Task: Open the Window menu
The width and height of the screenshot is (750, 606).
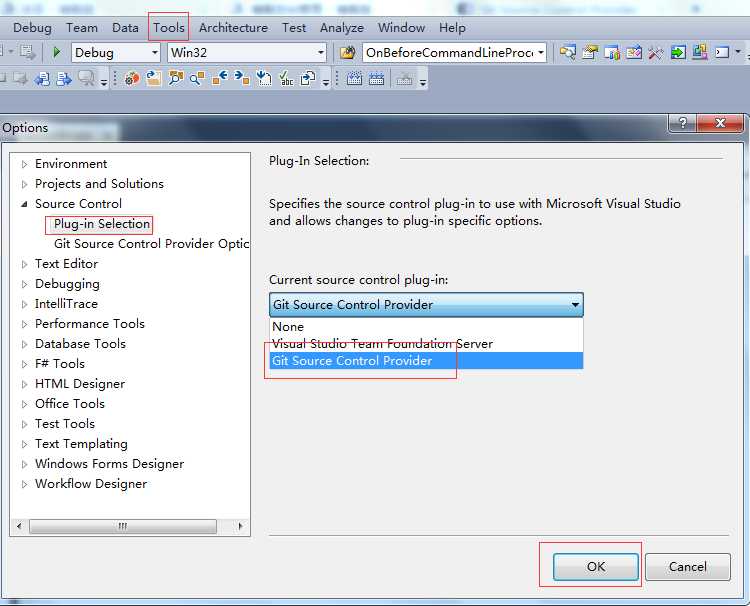Action: pyautogui.click(x=401, y=28)
